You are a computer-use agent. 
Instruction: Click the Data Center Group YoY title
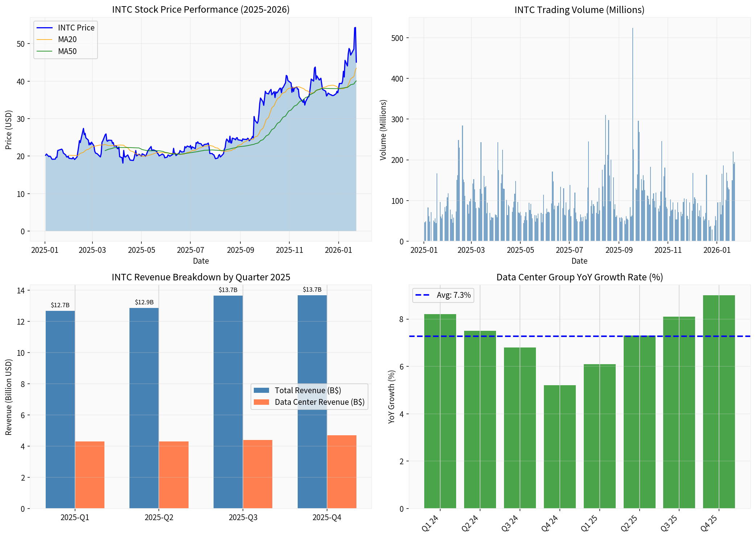(x=579, y=277)
